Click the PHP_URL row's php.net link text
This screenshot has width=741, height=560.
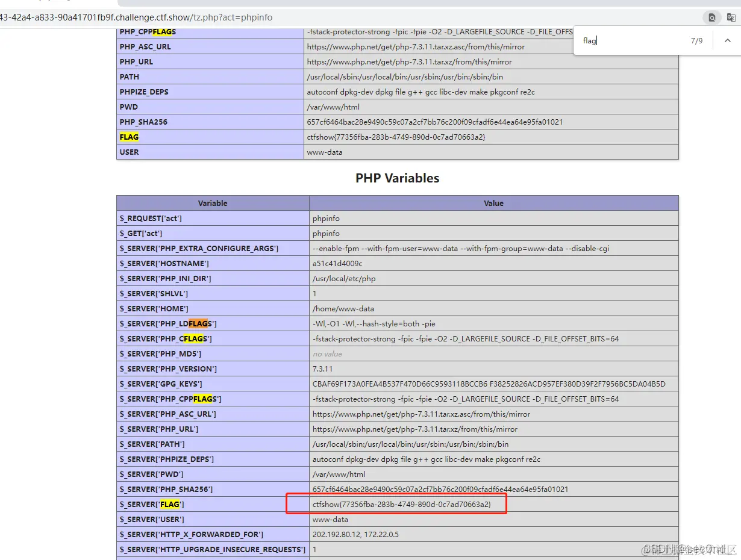409,61
